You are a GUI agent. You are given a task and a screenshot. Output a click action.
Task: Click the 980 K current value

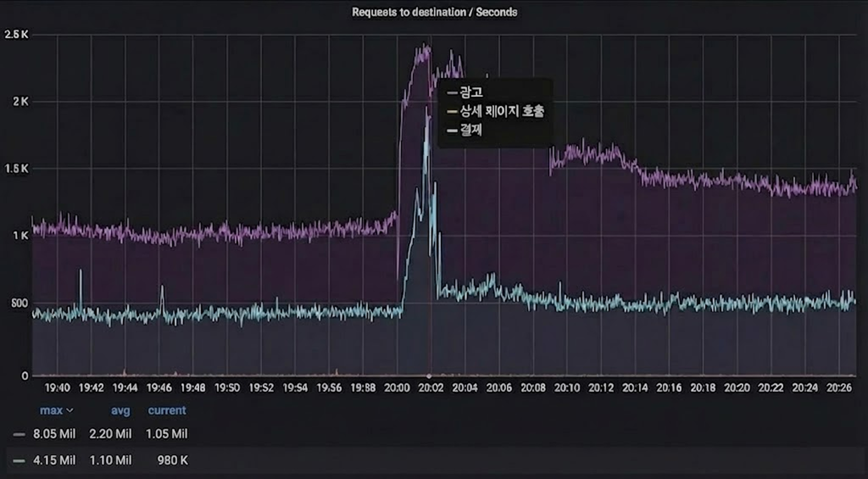(172, 460)
